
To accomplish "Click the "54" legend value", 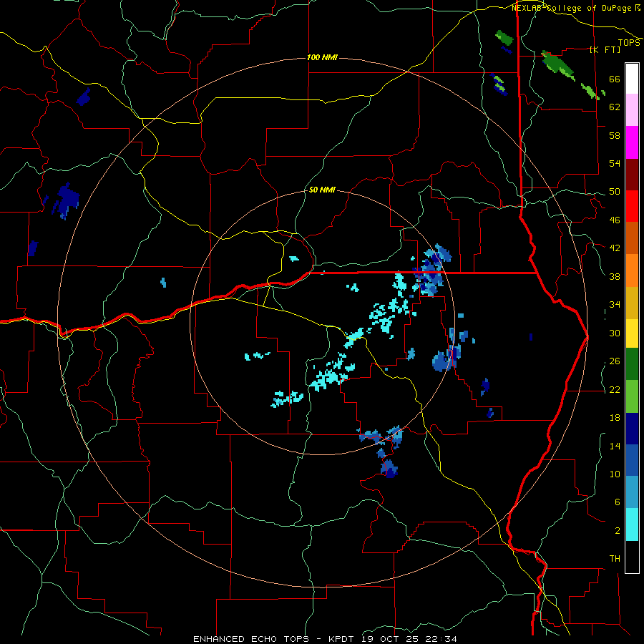I will [x=615, y=163].
